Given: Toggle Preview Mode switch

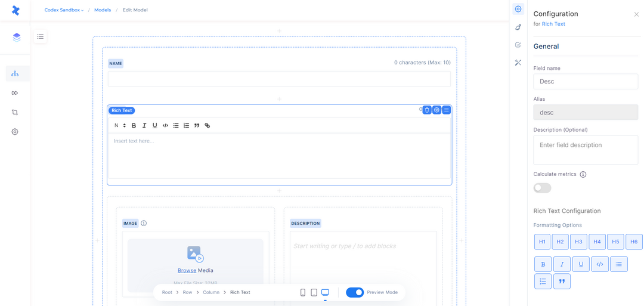Looking at the screenshot, I should [355, 292].
